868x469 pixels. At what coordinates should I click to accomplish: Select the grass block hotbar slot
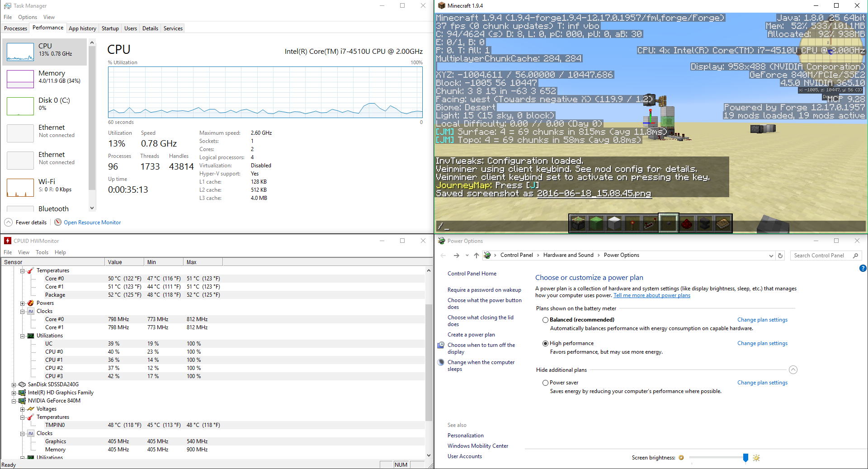pos(578,223)
